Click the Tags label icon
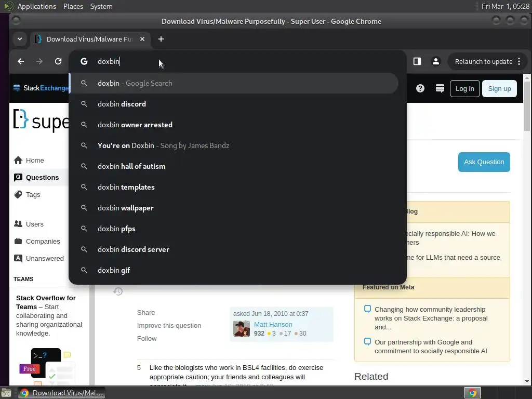Screen dimensions: 532x399 [x=18, y=194]
